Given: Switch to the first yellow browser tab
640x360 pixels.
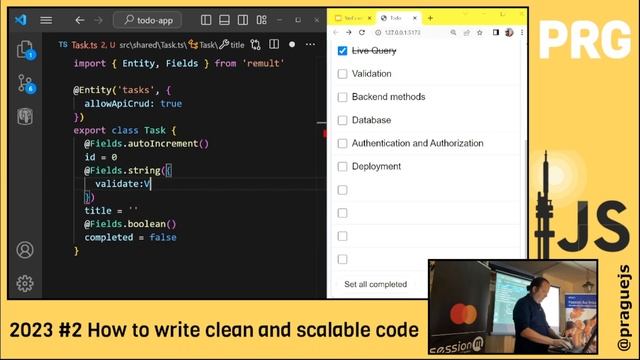Looking at the screenshot, I should click(x=353, y=18).
